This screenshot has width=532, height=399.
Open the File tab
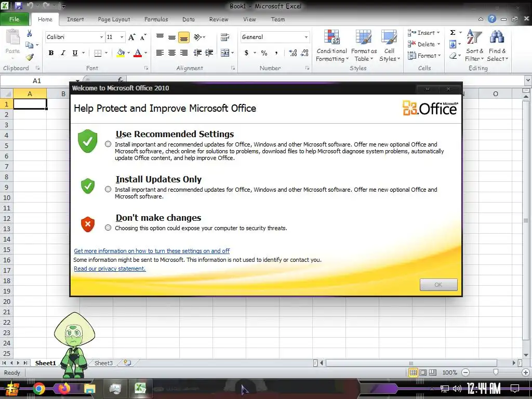14,19
